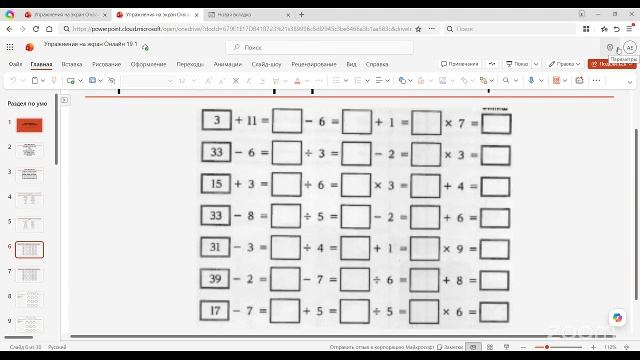Click the bullet list icon
Image resolution: width=640 pixels, height=360 pixels.
(336, 80)
